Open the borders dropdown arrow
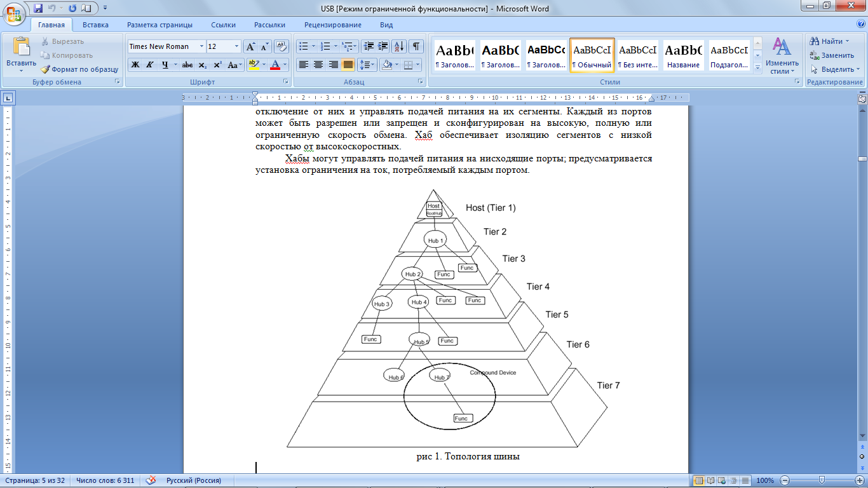This screenshot has height=488, width=868. [x=417, y=65]
